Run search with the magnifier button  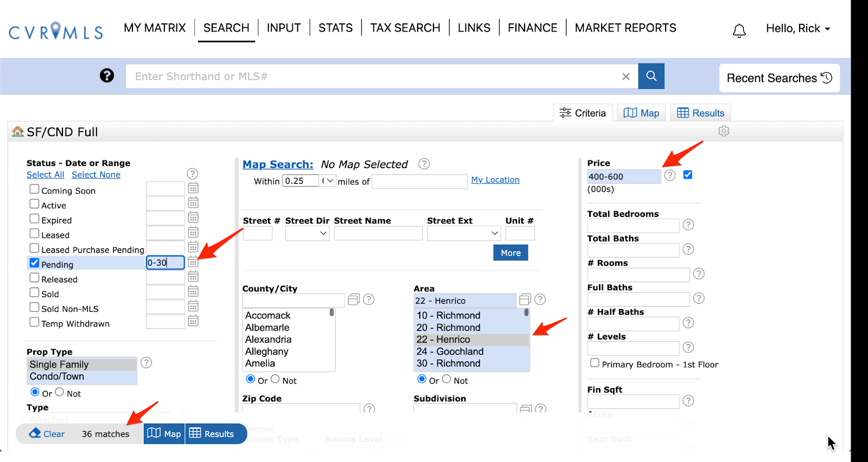coord(651,76)
